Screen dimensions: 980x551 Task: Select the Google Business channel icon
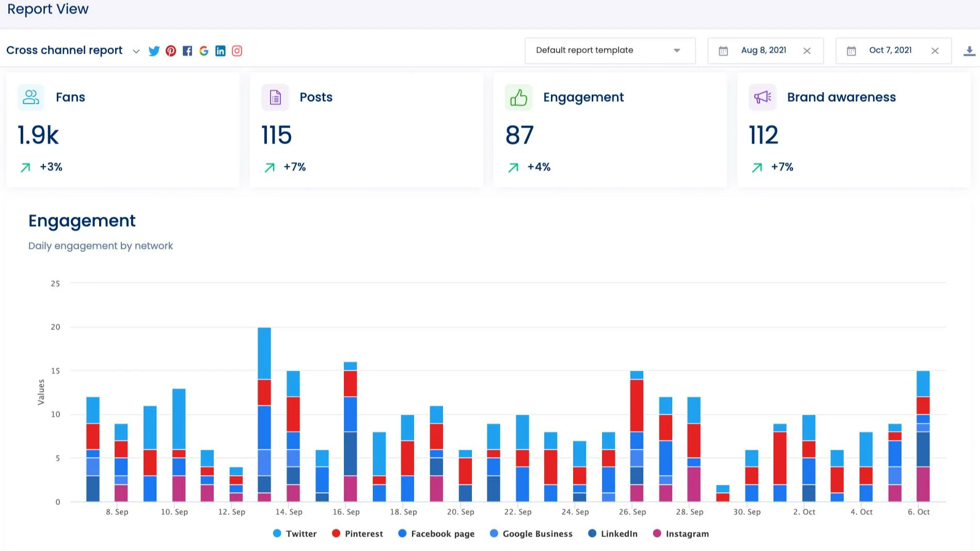pyautogui.click(x=204, y=51)
